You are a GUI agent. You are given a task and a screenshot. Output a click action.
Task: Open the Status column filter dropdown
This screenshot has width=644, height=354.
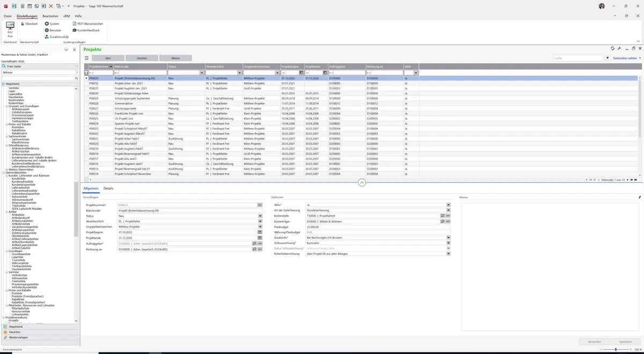[202, 72]
